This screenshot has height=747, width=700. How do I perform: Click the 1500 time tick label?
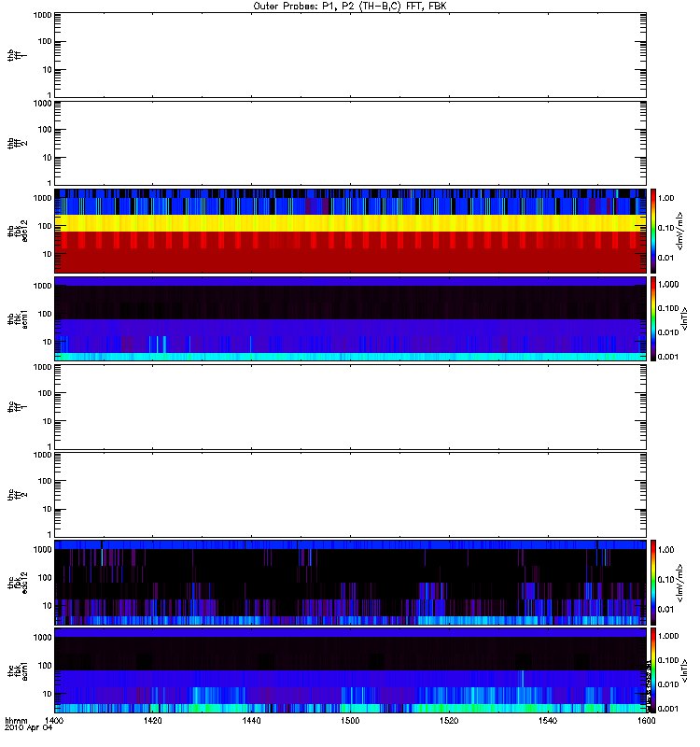[351, 720]
